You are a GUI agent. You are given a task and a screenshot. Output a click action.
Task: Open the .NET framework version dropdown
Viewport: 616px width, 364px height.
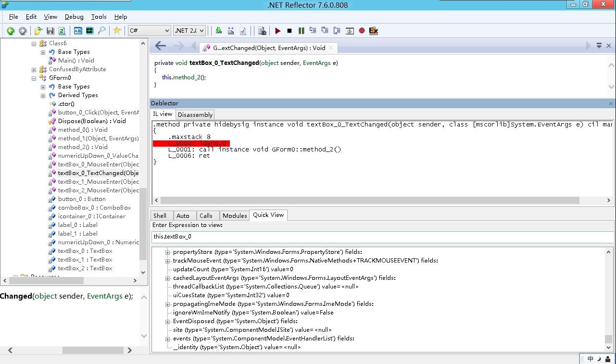(189, 30)
